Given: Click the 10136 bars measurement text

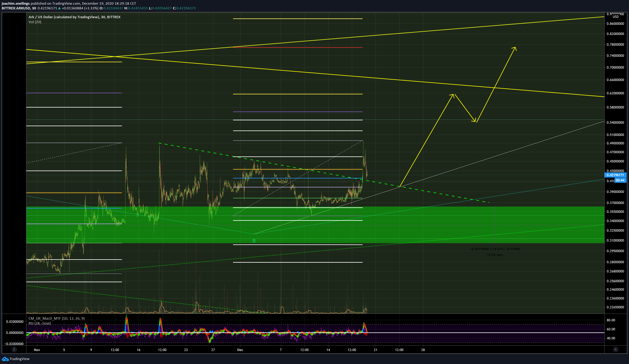Looking at the screenshot, I should [x=495, y=255].
